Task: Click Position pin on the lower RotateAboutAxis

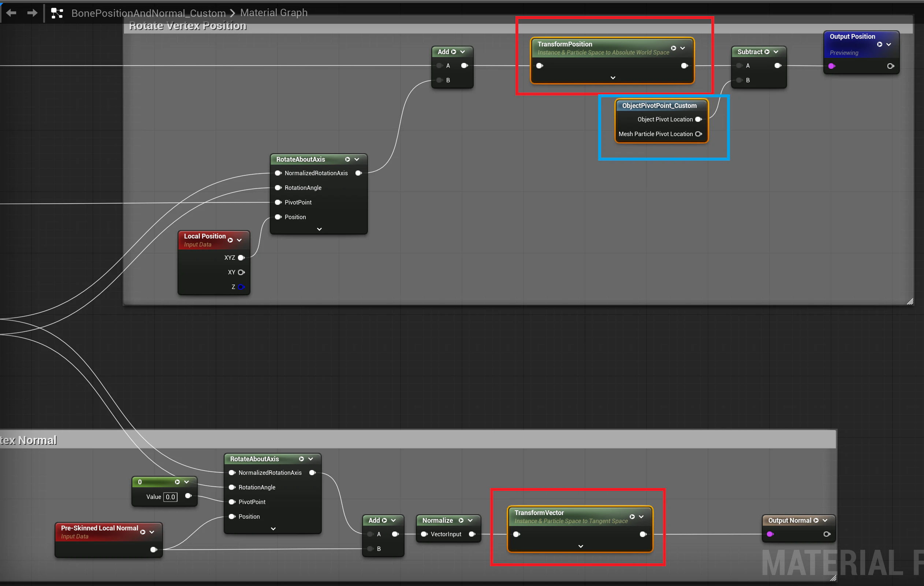Action: pos(232,516)
